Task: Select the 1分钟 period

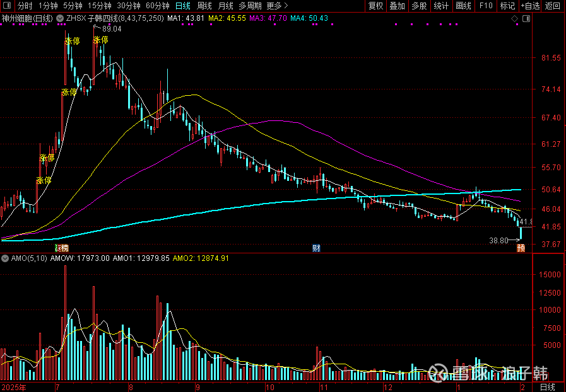Action: tap(48, 6)
